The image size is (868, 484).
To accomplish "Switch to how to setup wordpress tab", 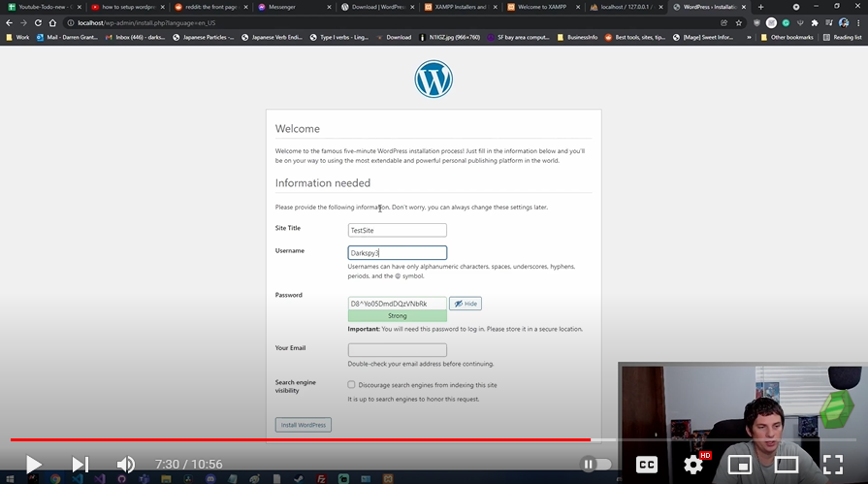I will [127, 7].
